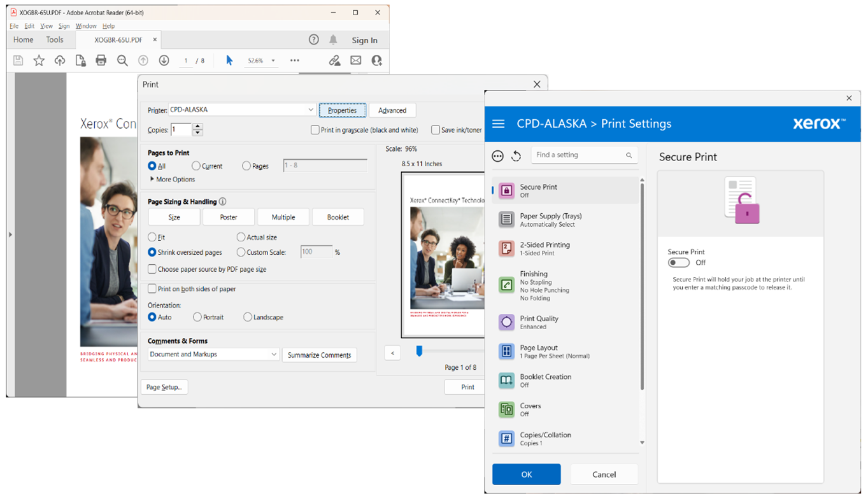Open the Covers setting
This screenshot has width=868, height=501.
click(566, 409)
